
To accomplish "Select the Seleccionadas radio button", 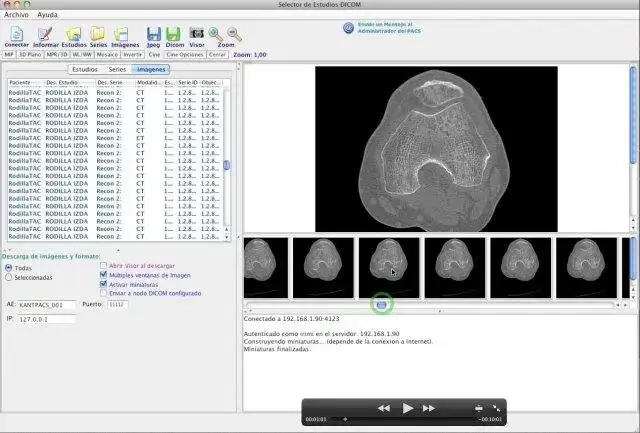I will (9, 278).
